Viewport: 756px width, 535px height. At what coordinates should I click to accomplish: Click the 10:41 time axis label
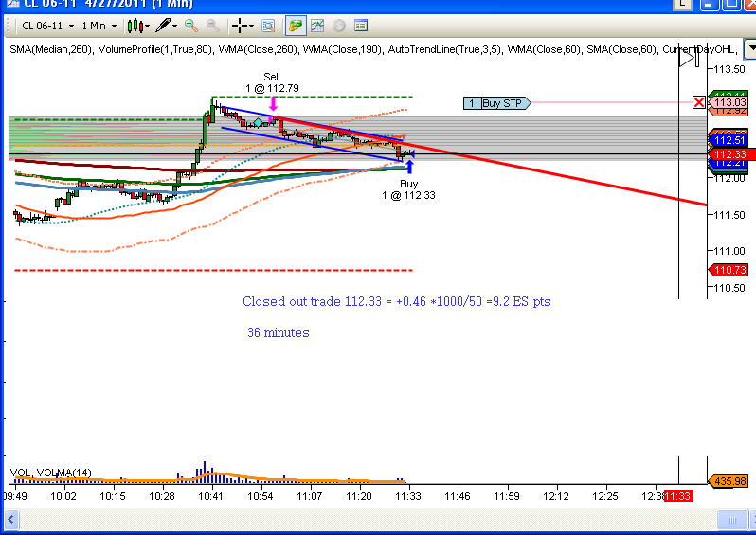click(x=211, y=496)
